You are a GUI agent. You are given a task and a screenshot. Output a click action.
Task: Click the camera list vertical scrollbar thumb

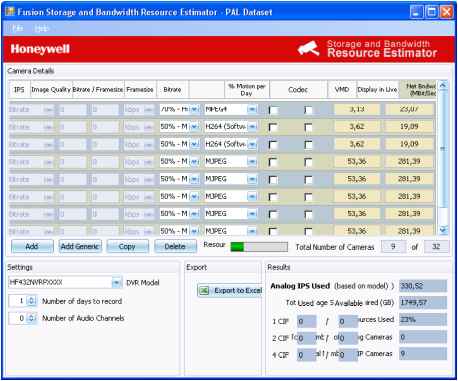(x=443, y=148)
